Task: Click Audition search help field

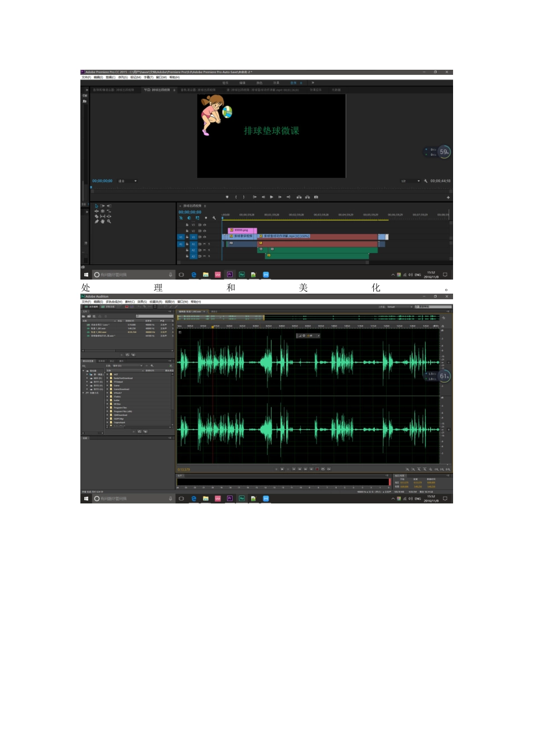Action: (x=435, y=307)
